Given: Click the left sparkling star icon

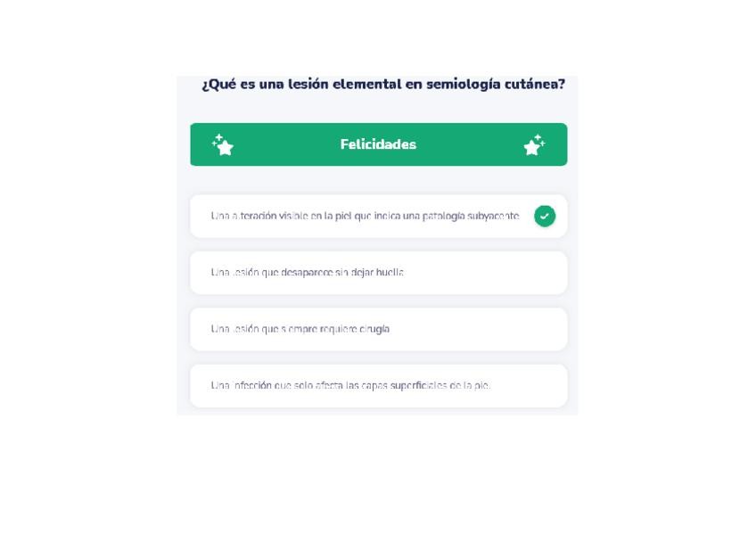Looking at the screenshot, I should 223,144.
